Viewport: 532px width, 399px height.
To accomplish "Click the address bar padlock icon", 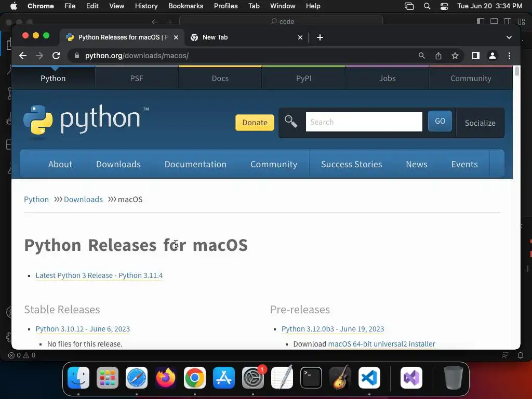I will pos(77,56).
